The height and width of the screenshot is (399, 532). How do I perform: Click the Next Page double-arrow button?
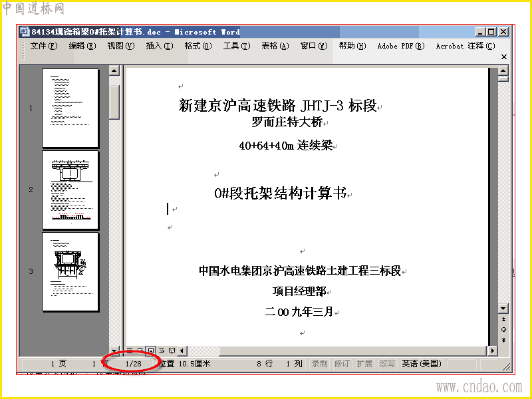(x=503, y=340)
